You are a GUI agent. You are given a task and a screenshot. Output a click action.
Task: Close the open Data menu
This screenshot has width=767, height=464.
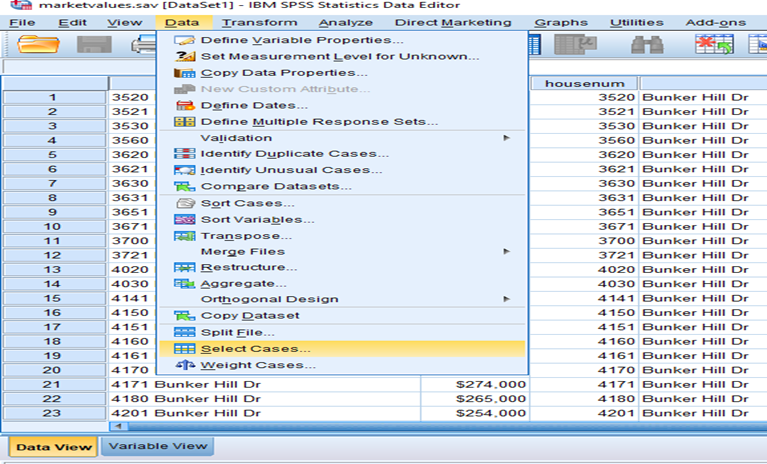pos(184,22)
